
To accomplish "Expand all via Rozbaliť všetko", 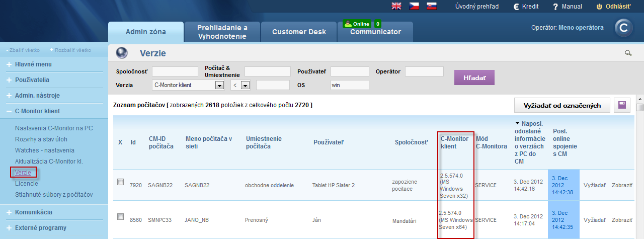I will pos(70,50).
